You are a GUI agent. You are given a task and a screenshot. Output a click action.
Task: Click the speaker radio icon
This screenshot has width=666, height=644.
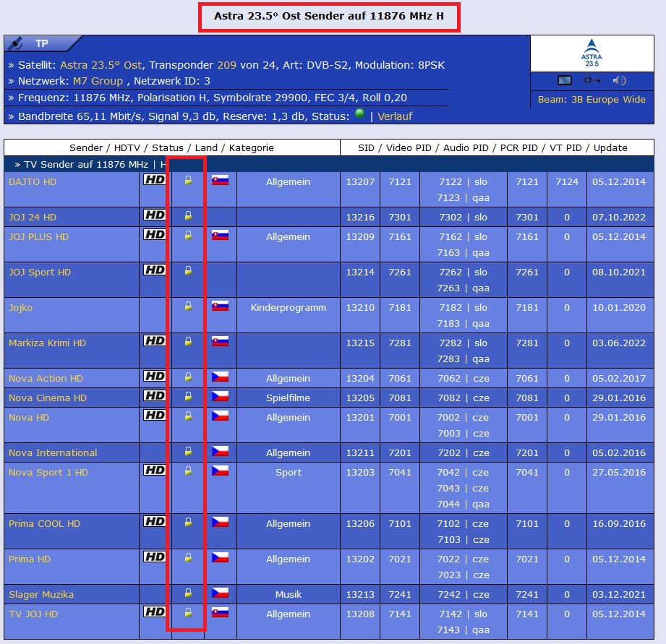pos(619,80)
